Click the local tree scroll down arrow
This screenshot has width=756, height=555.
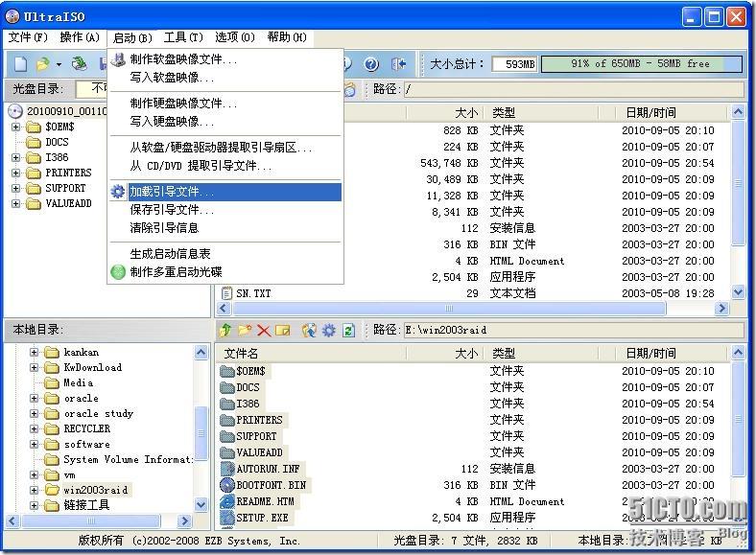201,505
